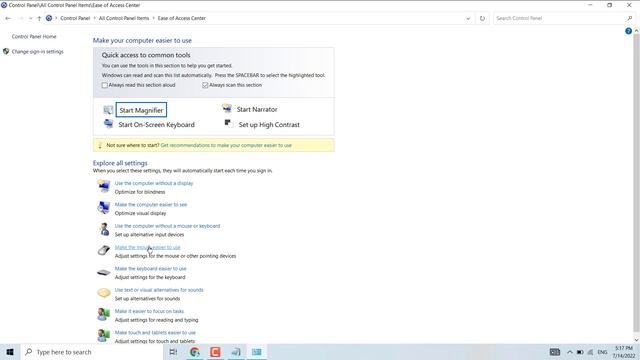Click the ENG language indicator
Screen dimensions: 640x360
tap(602, 352)
